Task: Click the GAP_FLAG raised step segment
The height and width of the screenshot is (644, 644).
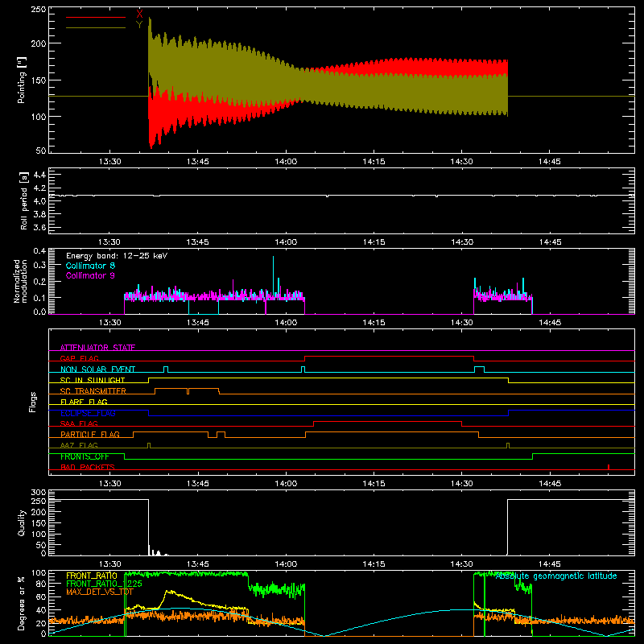Action: pos(389,357)
